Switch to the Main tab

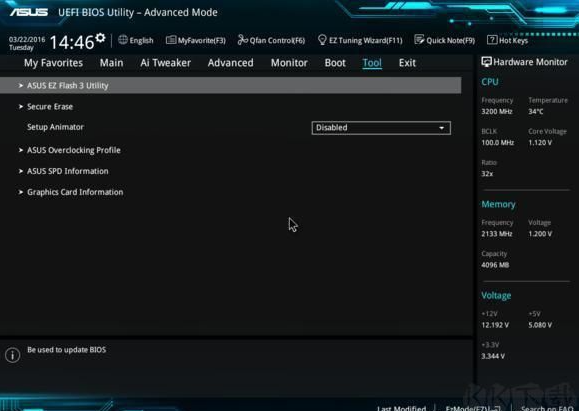tap(111, 63)
